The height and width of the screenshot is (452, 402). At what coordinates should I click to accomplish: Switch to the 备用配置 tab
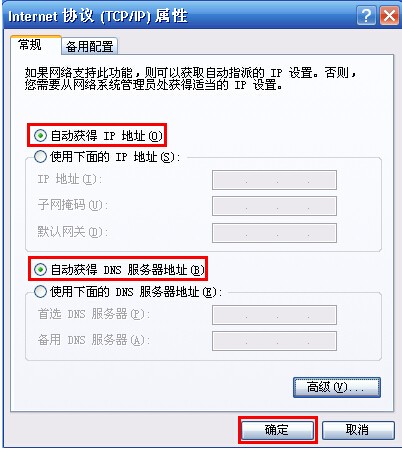pyautogui.click(x=89, y=46)
